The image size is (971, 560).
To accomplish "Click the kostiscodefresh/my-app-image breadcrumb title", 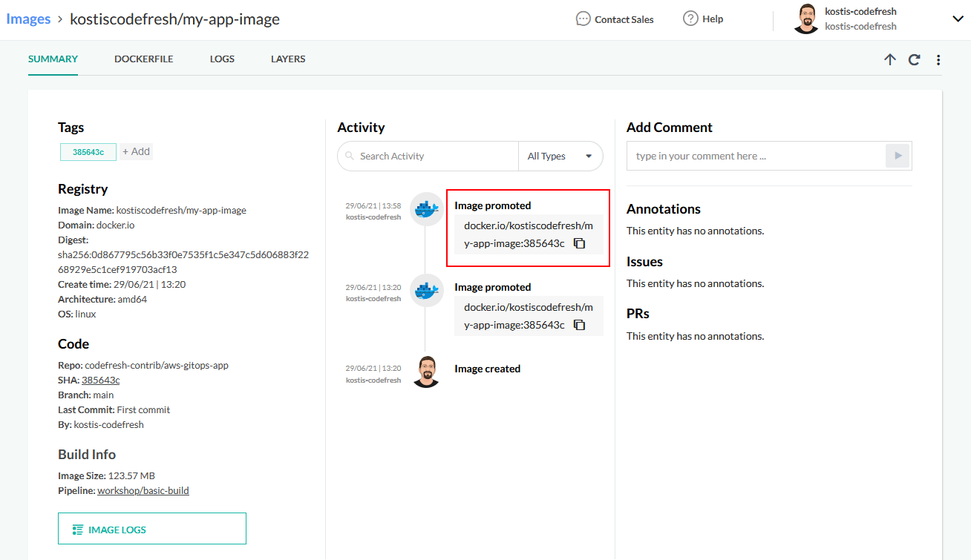I will (174, 19).
